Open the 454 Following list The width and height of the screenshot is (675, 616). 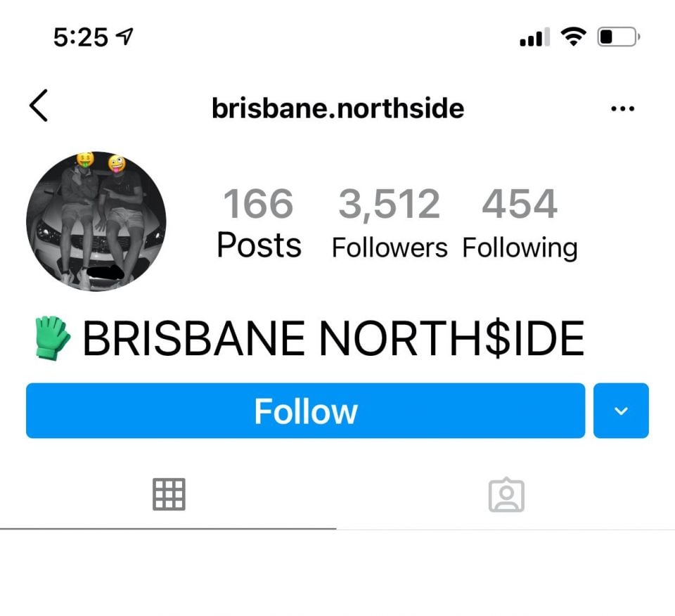[x=520, y=224]
